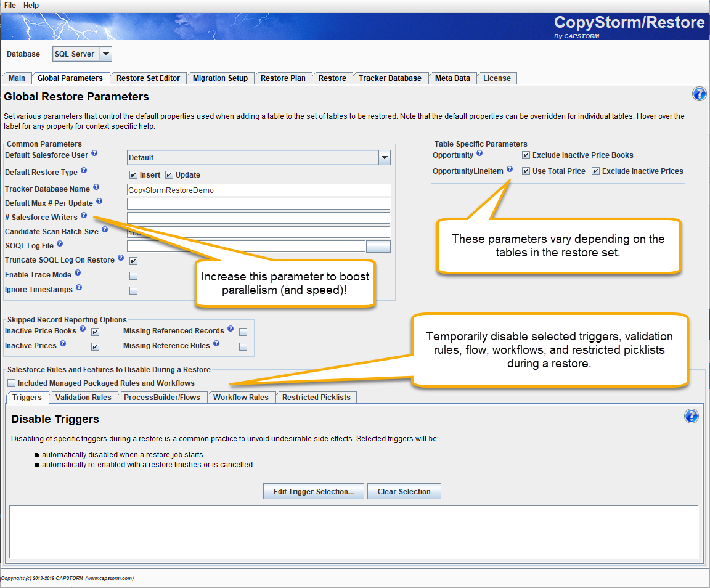Click help icon beside OpportunityLineItem label
The height and width of the screenshot is (588, 710).
point(510,169)
